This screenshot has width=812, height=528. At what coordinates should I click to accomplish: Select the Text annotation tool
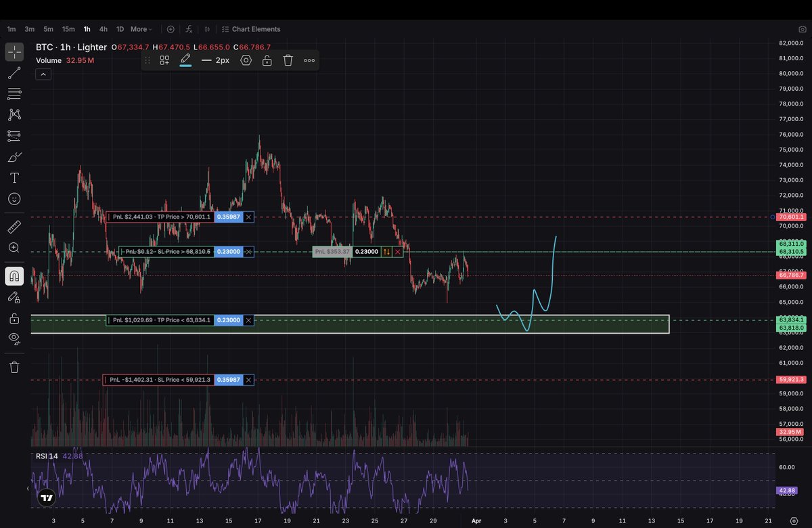(x=14, y=178)
